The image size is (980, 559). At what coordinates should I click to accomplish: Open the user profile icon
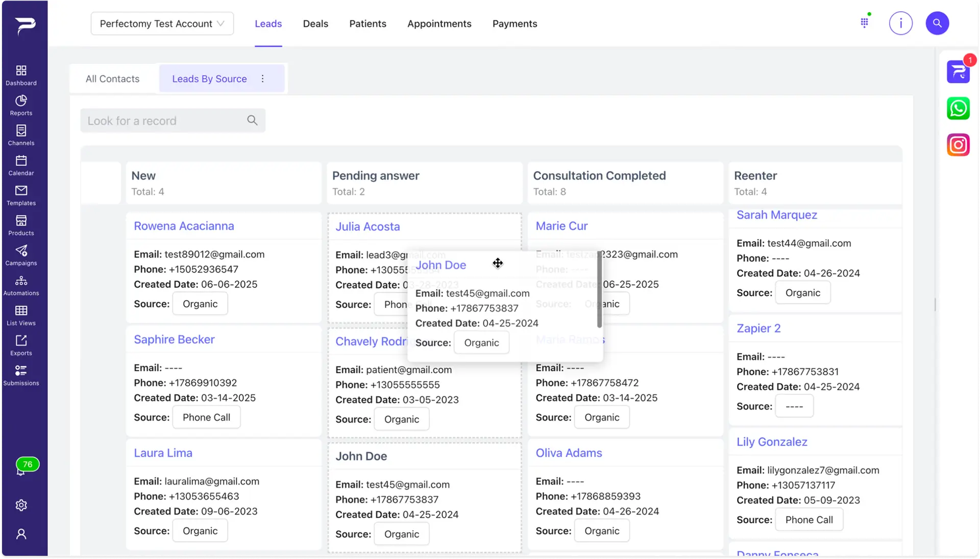(21, 534)
